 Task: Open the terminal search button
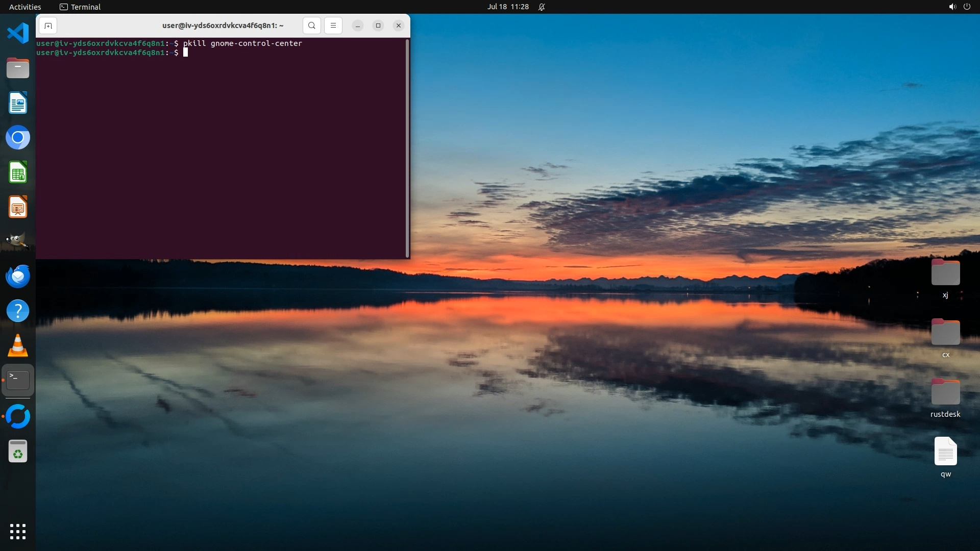[x=311, y=26]
